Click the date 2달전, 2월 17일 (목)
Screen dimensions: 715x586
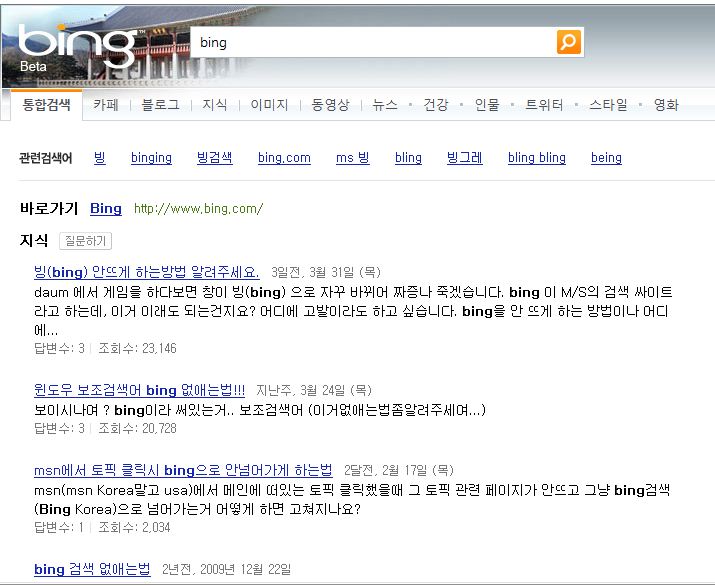coord(399,471)
